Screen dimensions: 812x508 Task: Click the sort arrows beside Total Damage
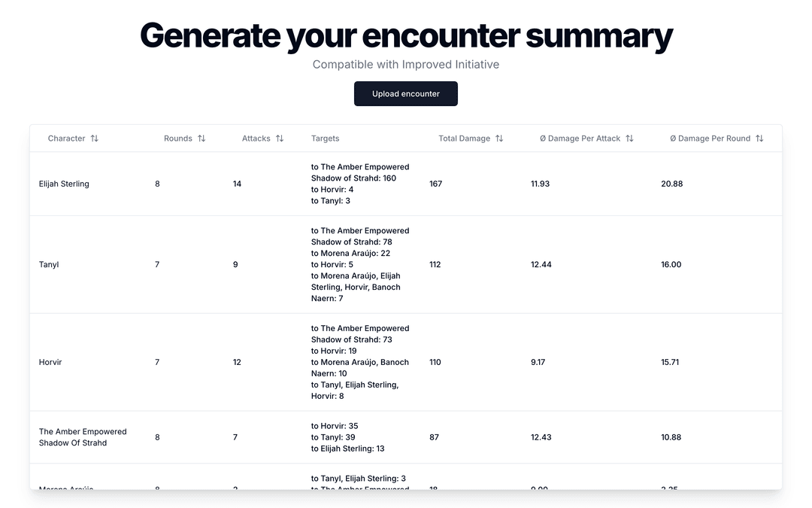(498, 138)
